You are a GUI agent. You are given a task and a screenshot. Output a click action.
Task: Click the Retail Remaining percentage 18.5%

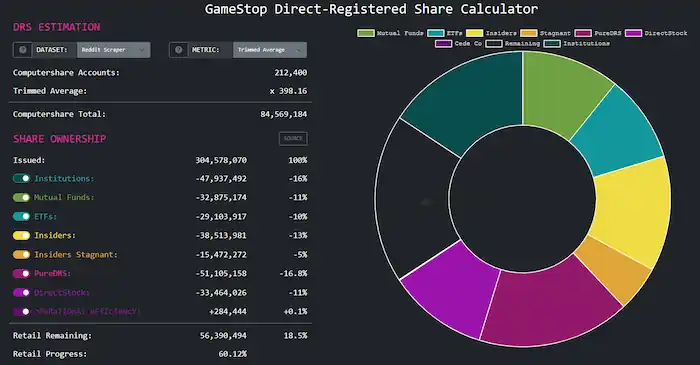[295, 336]
